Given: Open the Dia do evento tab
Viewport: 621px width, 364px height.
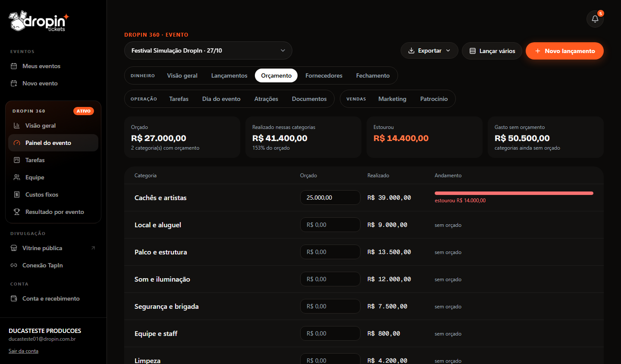Looking at the screenshot, I should 221,99.
